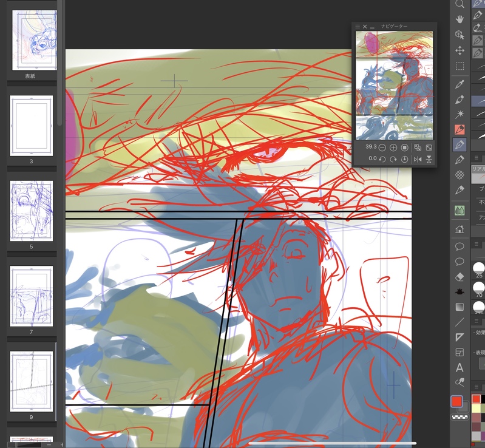Open the cover page thumbnail 表紙
This screenshot has width=485, height=448.
[35, 40]
